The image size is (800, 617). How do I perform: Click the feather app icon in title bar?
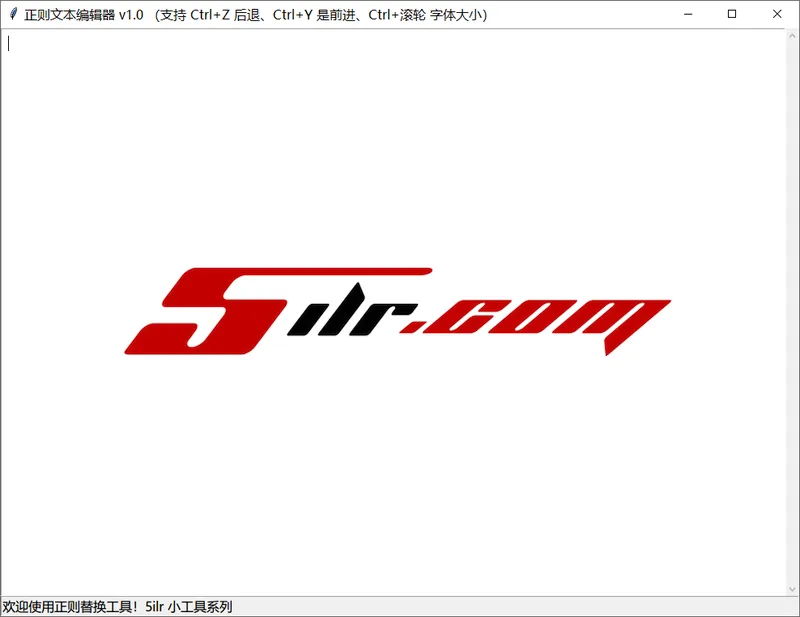(x=13, y=14)
